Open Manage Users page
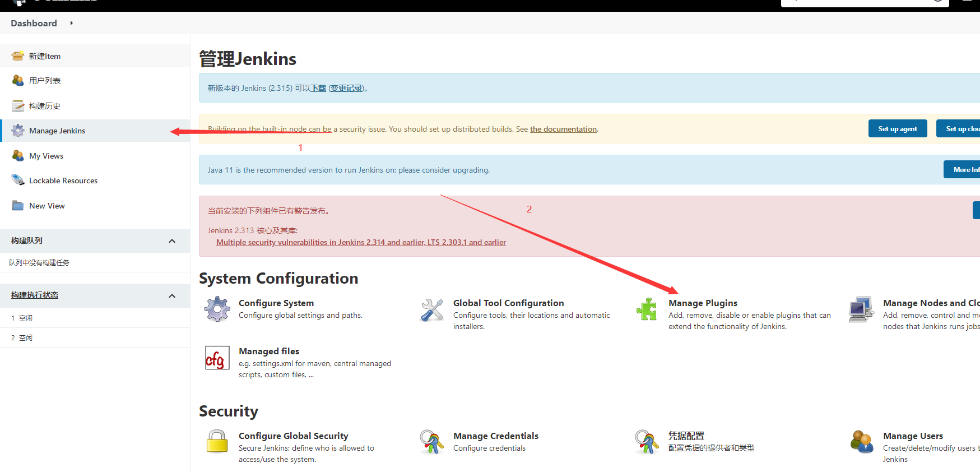 913,436
